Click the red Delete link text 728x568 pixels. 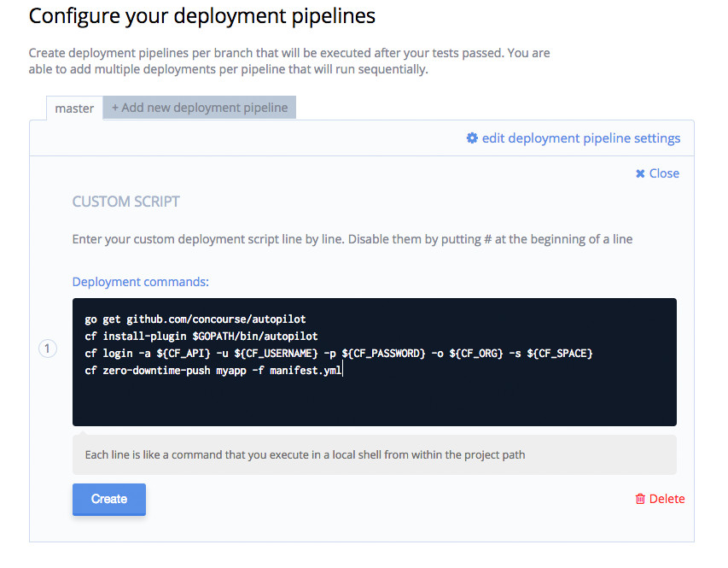pos(667,499)
